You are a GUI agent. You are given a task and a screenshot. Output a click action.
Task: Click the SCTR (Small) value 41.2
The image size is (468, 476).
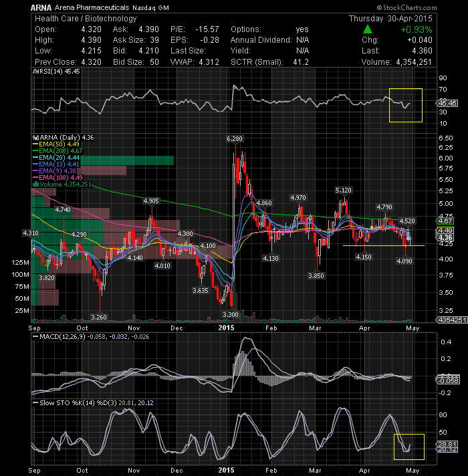point(301,62)
